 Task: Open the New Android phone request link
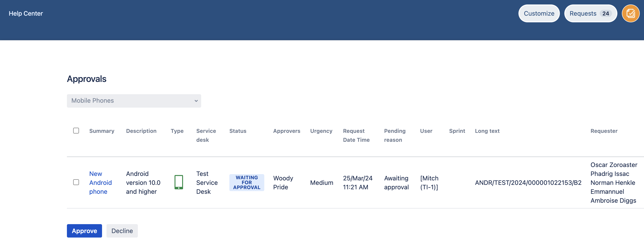pos(100,182)
